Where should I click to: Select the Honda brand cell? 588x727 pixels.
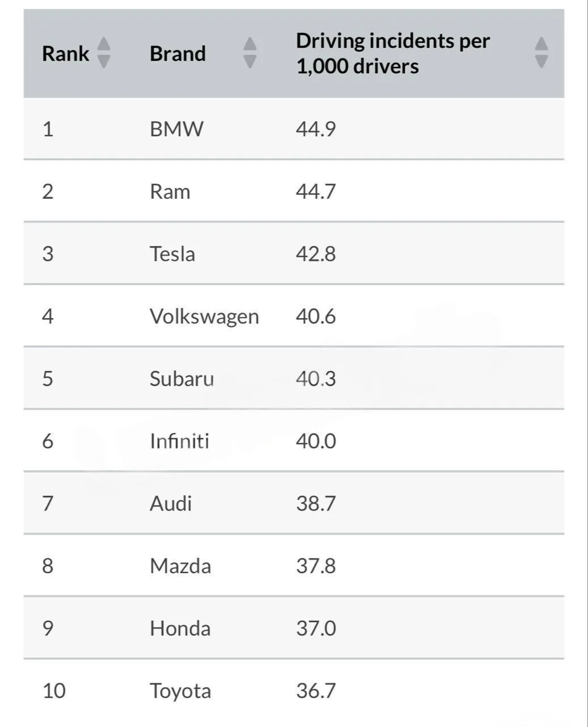[180, 629]
